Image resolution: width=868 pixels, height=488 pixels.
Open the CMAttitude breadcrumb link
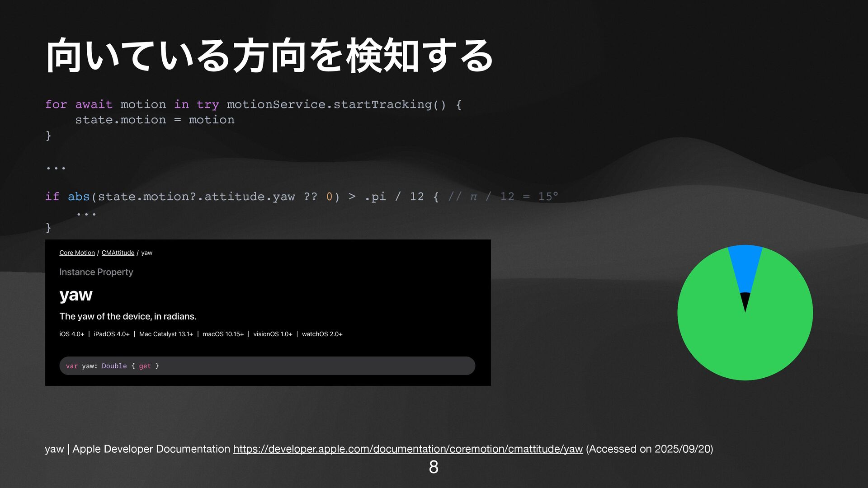coord(118,253)
